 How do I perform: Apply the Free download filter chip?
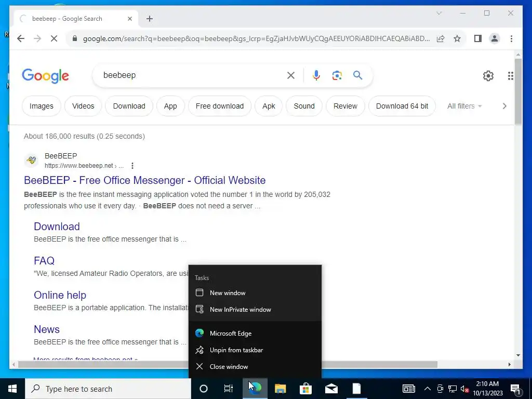click(x=220, y=106)
